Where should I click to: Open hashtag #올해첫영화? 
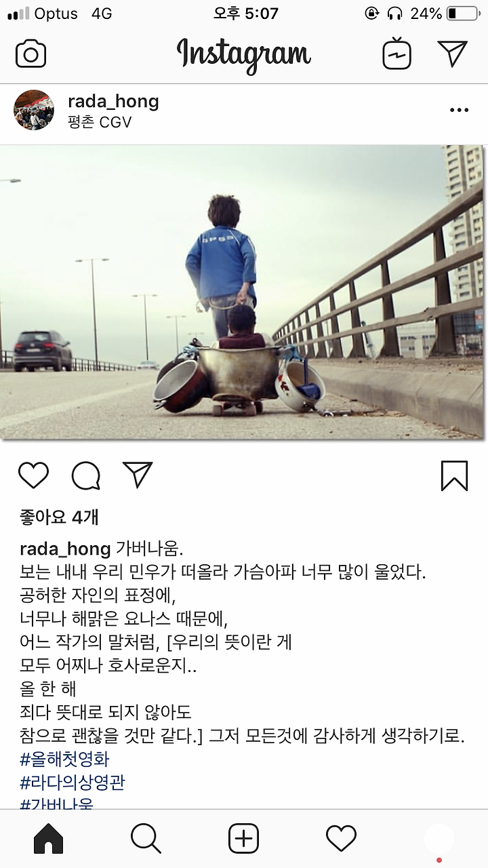click(64, 759)
